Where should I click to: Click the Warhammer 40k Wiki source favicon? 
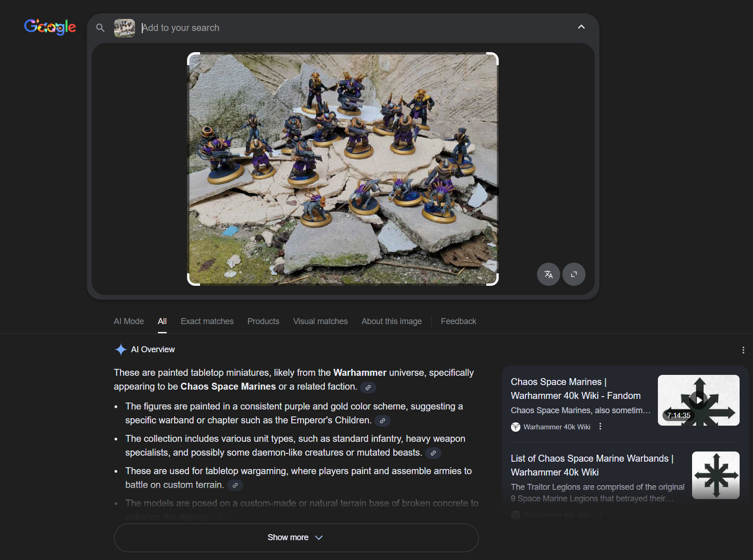(x=516, y=427)
